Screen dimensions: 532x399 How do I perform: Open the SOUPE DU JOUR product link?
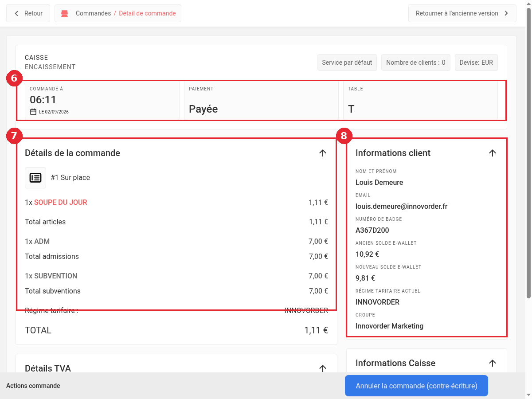pos(61,202)
